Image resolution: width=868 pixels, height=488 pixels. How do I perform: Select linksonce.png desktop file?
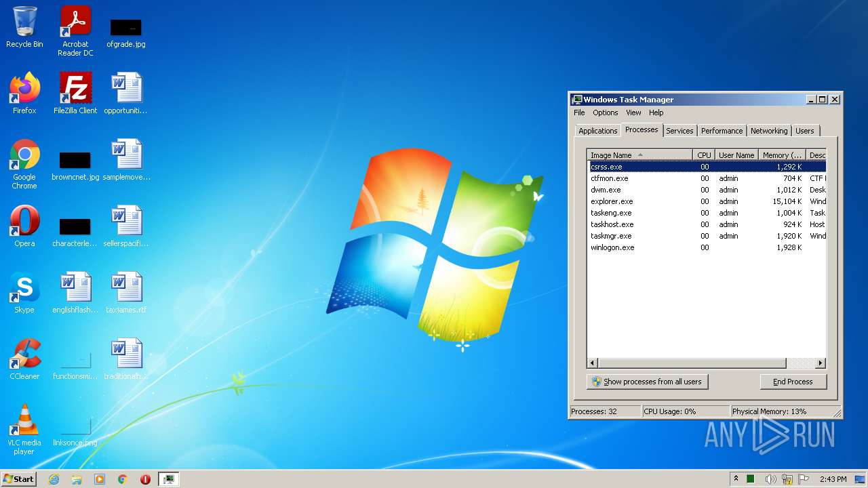(x=75, y=432)
